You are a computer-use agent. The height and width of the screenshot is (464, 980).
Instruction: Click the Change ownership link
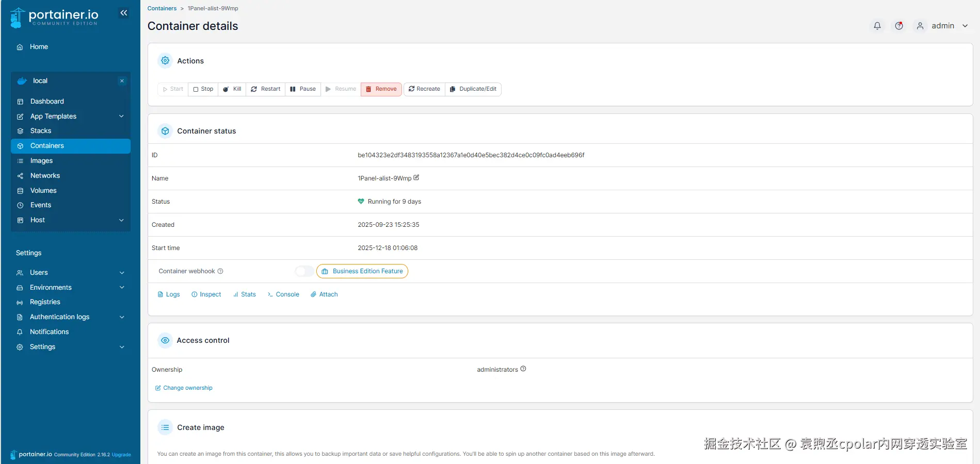(x=184, y=388)
